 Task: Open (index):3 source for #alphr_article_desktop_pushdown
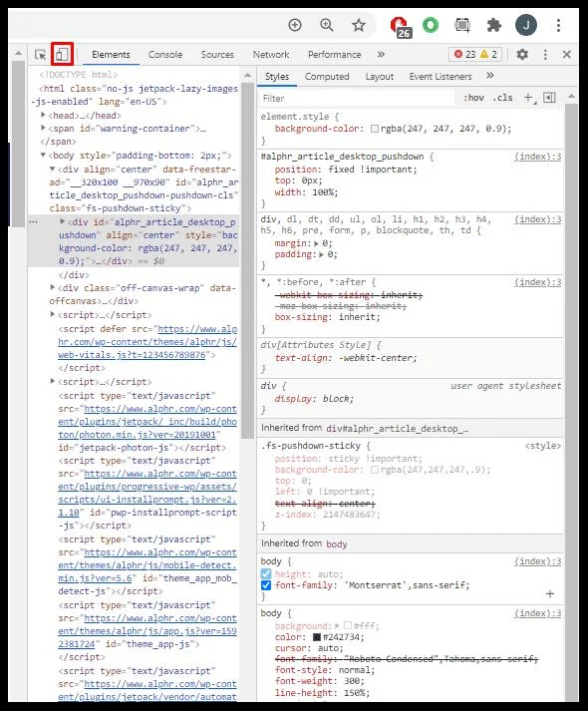[538, 157]
